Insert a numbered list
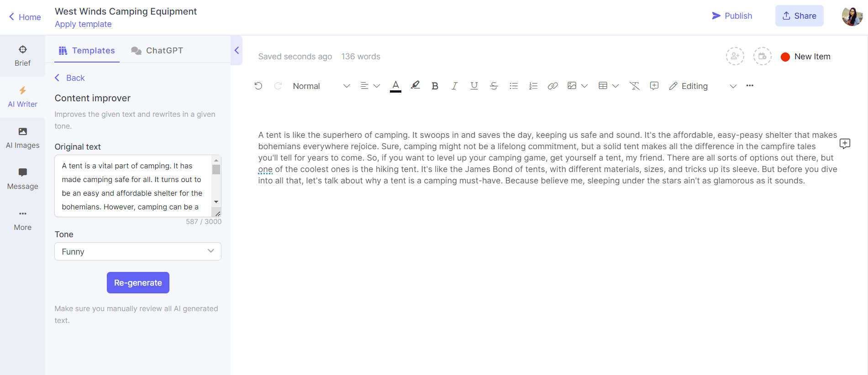 click(x=533, y=86)
